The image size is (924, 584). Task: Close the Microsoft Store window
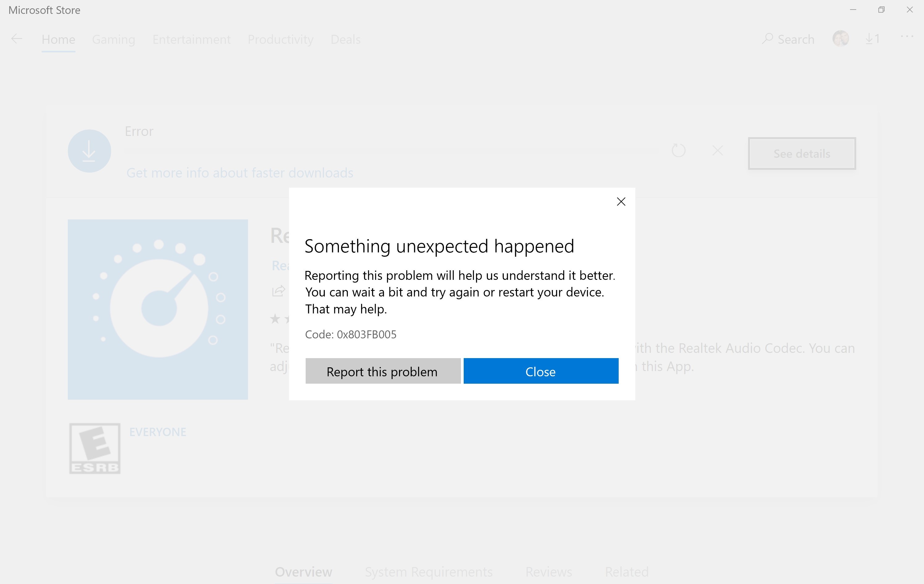[910, 10]
